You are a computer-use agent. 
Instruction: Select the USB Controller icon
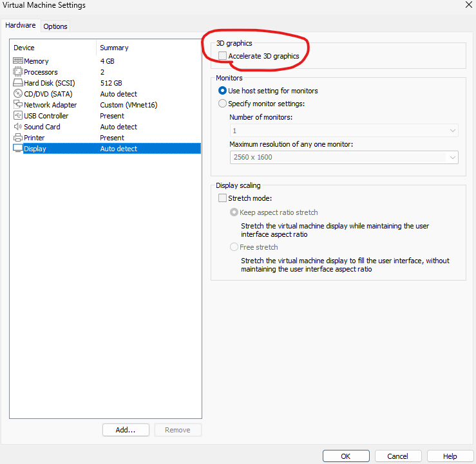[18, 116]
